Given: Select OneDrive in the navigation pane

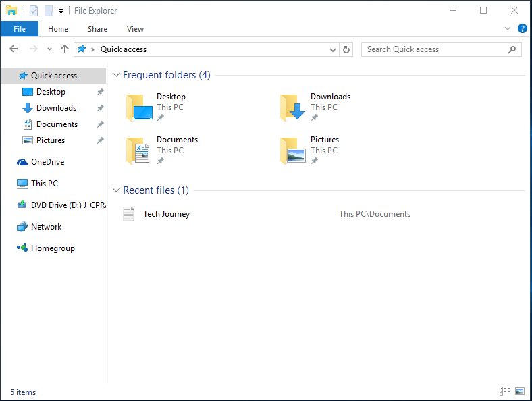Looking at the screenshot, I should pyautogui.click(x=47, y=162).
